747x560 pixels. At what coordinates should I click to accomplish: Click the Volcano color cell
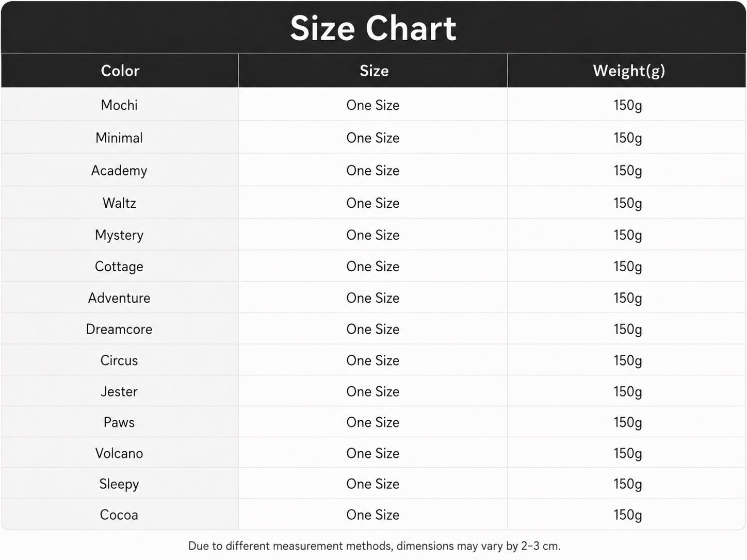pos(119,453)
